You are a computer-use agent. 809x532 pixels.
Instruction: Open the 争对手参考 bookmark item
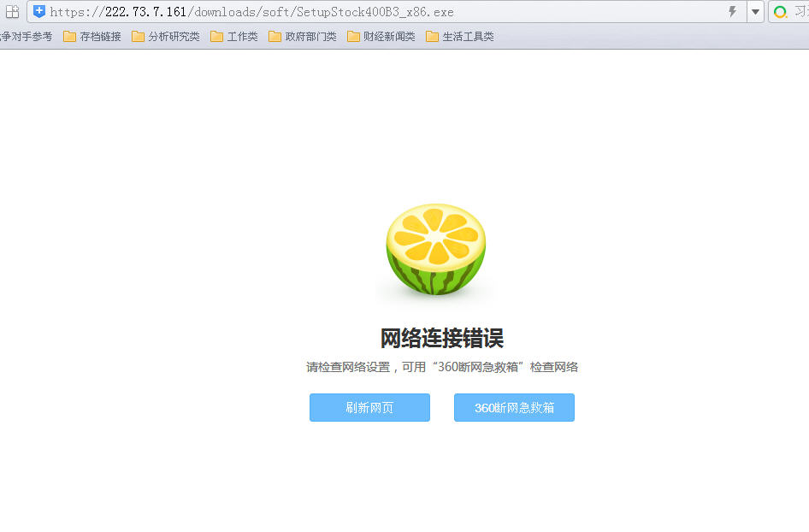[x=26, y=37]
